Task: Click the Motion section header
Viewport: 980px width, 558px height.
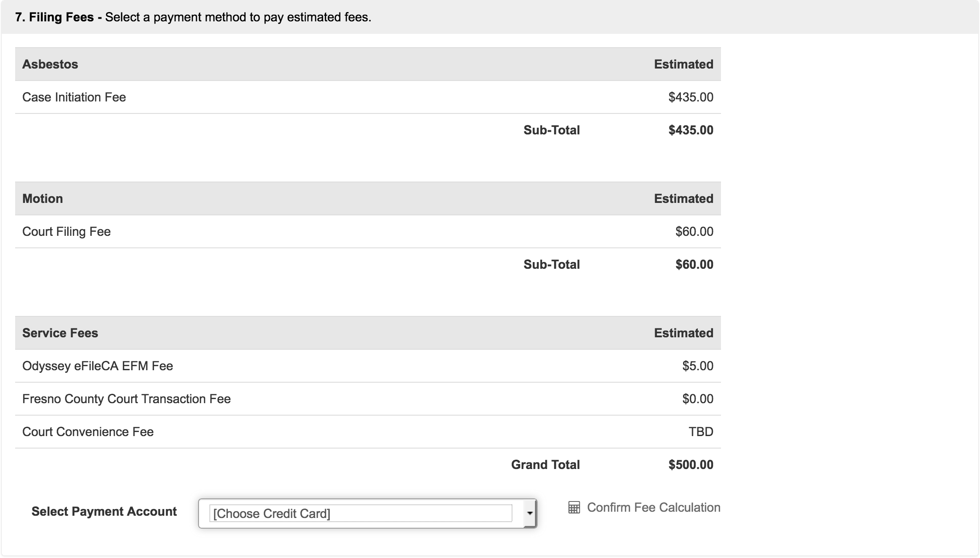Action: [x=43, y=199]
